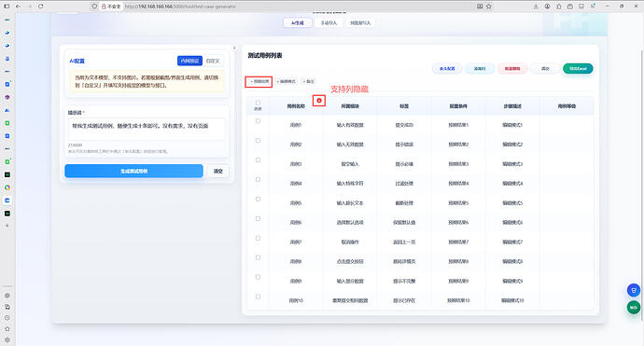Select the 内置预设 AI config option
644x346 pixels.
[x=189, y=61]
